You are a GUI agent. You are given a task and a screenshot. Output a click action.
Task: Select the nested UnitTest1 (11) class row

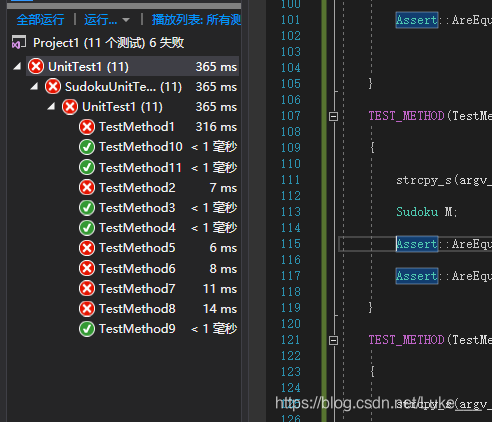150,107
